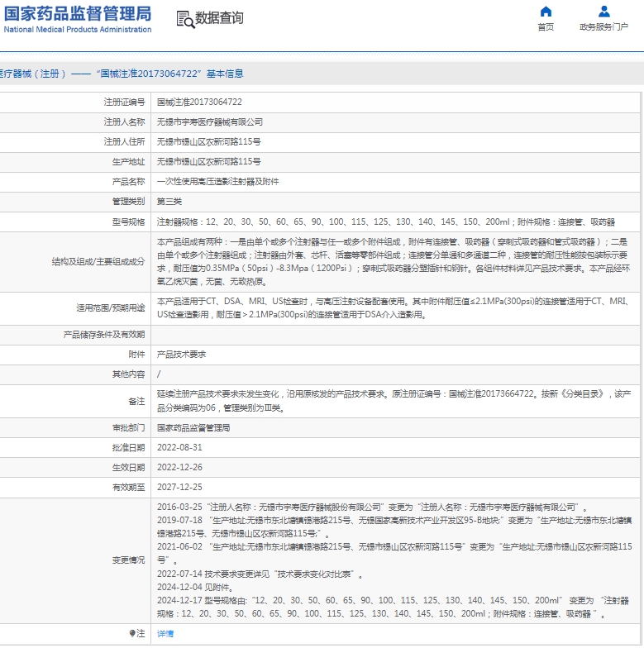Click registration number value 国械注准20173064722
The width and height of the screenshot is (644, 648).
pyautogui.click(x=199, y=102)
